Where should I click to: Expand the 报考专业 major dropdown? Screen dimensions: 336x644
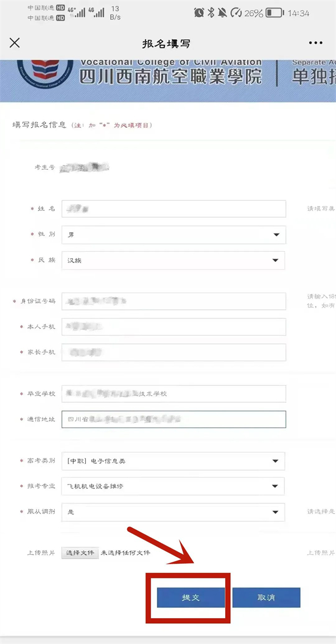point(173,486)
